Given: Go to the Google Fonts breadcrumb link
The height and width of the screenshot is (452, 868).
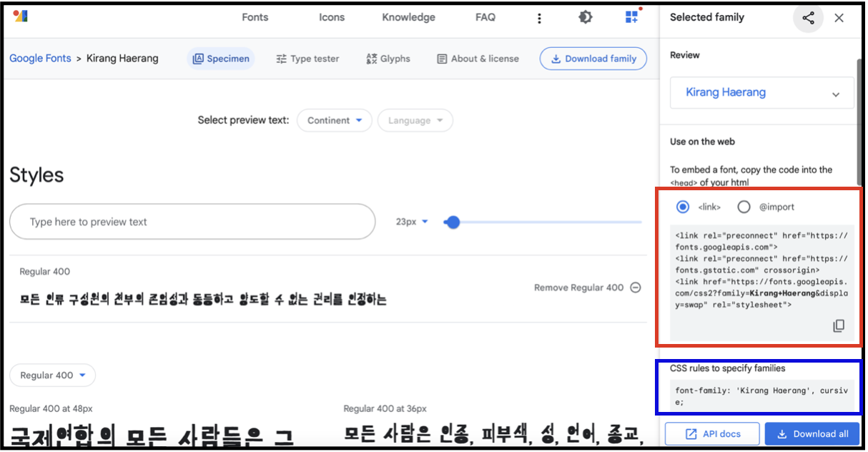Looking at the screenshot, I should [40, 59].
